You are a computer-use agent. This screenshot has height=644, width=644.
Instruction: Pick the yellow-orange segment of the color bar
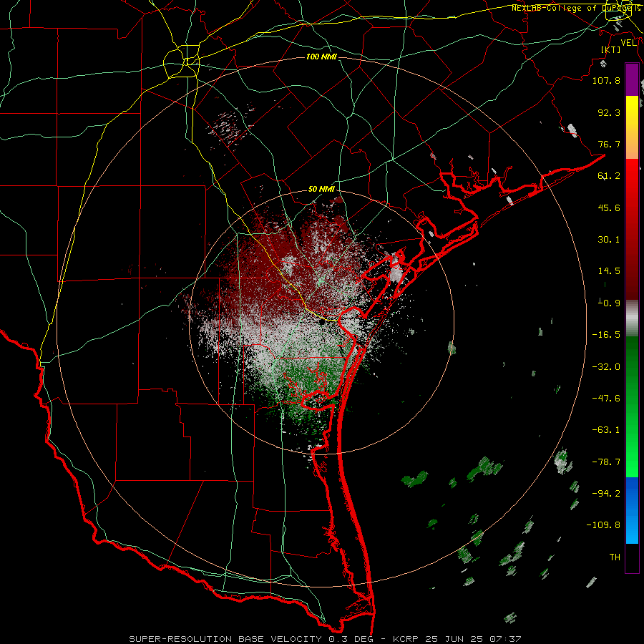tap(632, 127)
